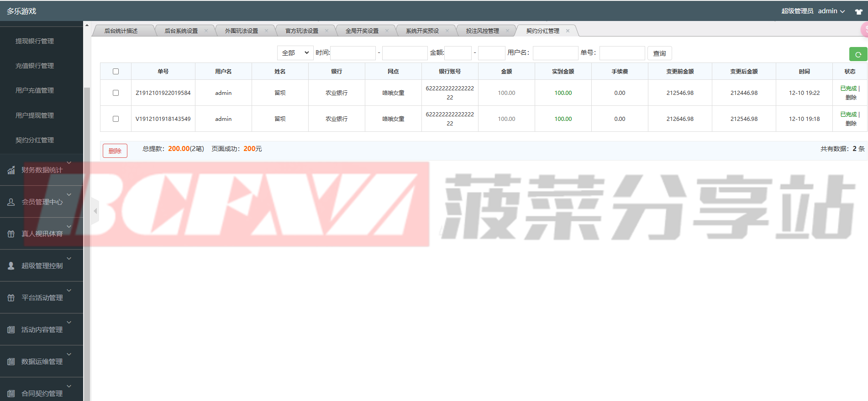Click the 活动内容管理 document icon
This screenshot has width=868, height=401.
point(11,329)
